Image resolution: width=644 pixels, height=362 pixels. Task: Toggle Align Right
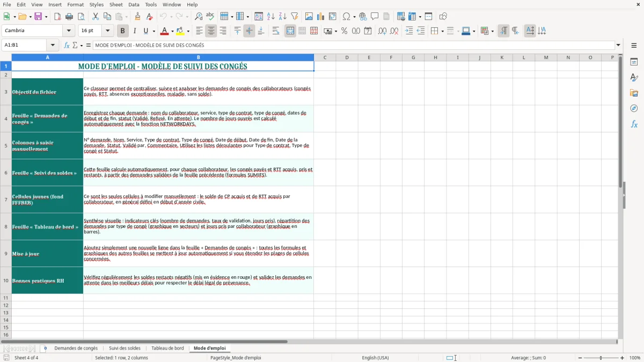(x=223, y=31)
